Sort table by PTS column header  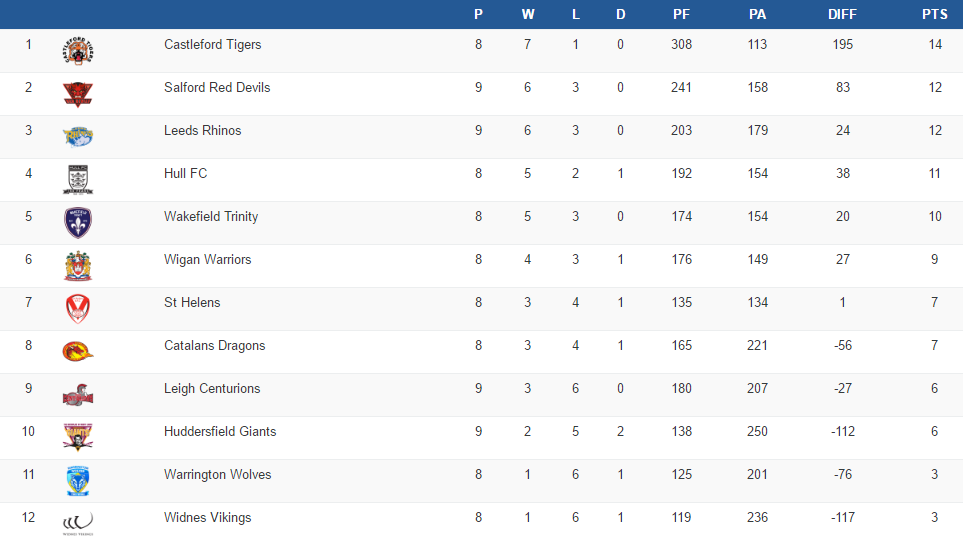point(935,15)
